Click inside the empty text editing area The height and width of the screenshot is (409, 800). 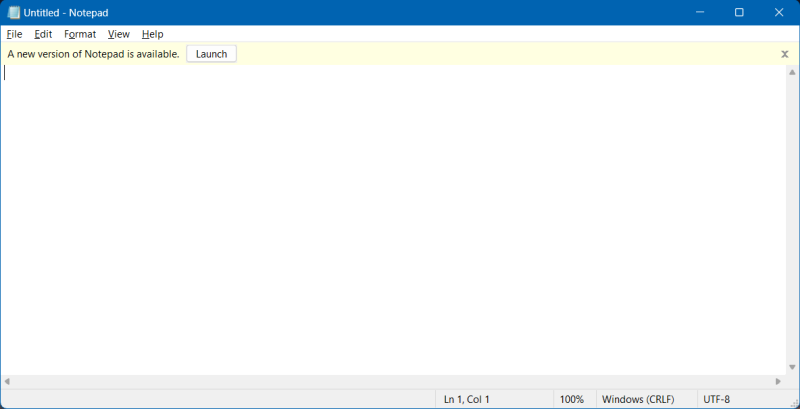(x=393, y=219)
